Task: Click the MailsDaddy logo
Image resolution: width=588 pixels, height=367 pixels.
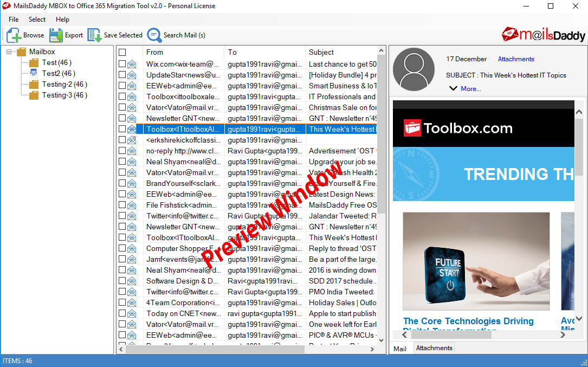Action: (x=544, y=35)
